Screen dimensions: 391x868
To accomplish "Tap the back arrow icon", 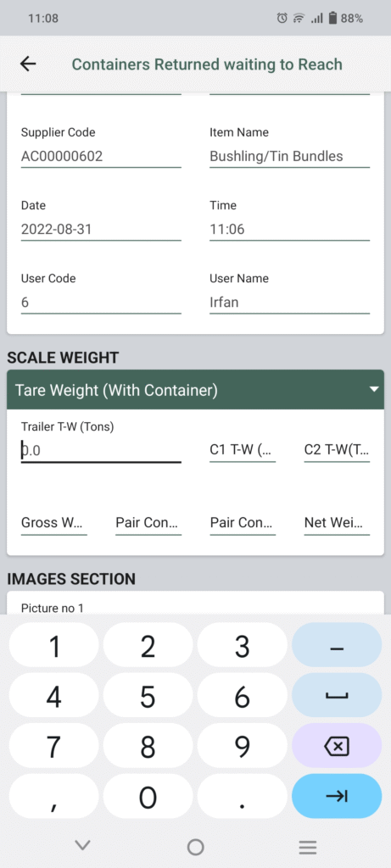I will (28, 64).
